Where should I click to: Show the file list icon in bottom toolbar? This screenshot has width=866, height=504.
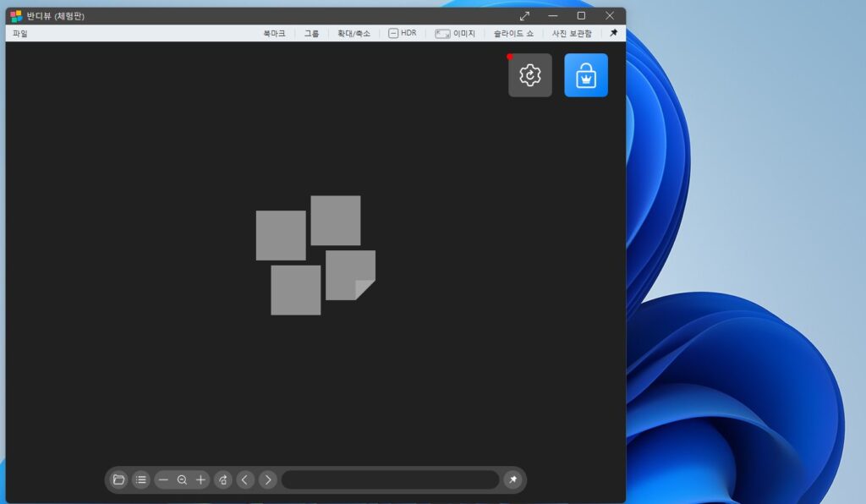pos(141,479)
